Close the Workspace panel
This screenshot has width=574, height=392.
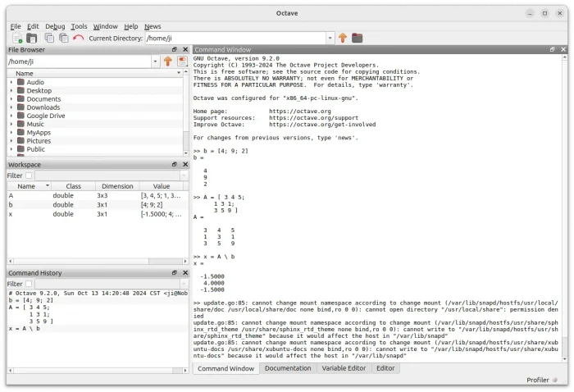click(185, 164)
